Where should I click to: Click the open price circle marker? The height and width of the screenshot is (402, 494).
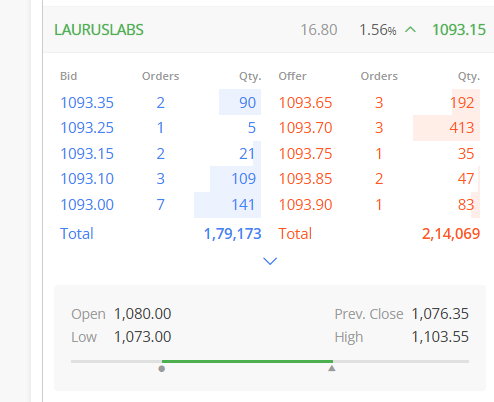coord(162,369)
